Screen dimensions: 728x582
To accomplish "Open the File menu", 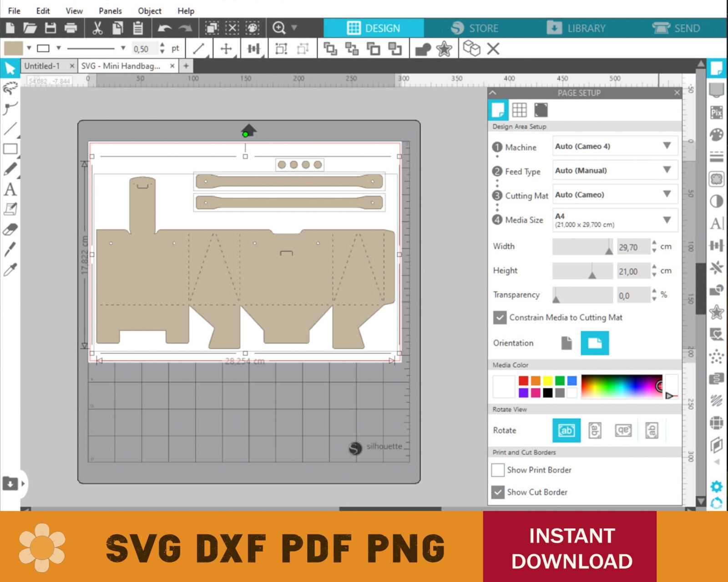I will click(14, 10).
